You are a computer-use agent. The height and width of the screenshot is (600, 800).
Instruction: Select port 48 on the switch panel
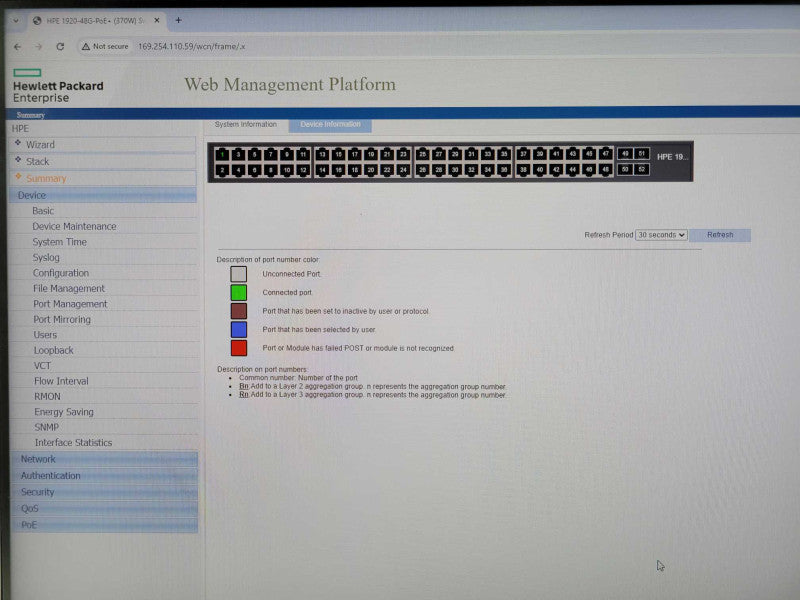click(x=605, y=170)
